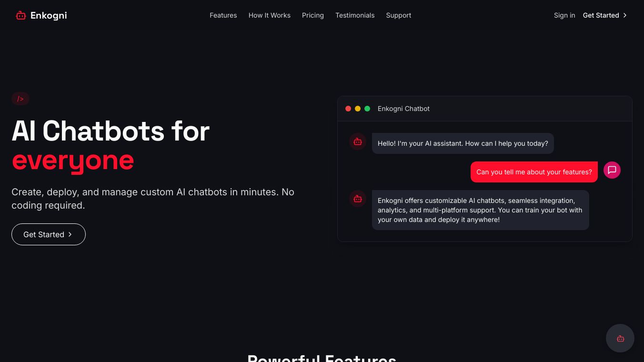This screenshot has width=644, height=362.
Task: Open the Support nav link
Action: click(398, 15)
